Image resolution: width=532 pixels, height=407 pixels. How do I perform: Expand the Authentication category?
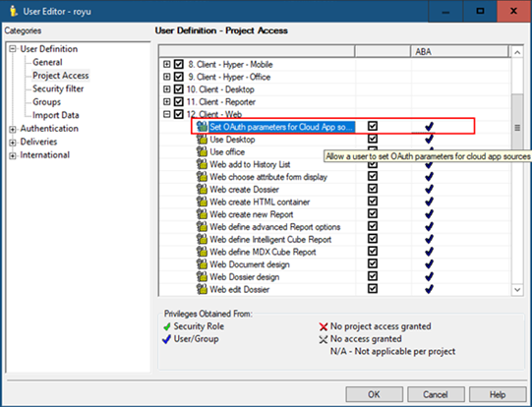(13, 129)
